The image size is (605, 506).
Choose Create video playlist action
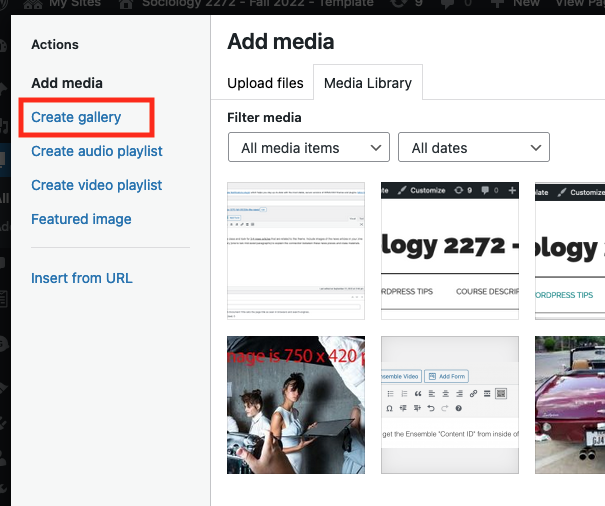pyautogui.click(x=96, y=185)
